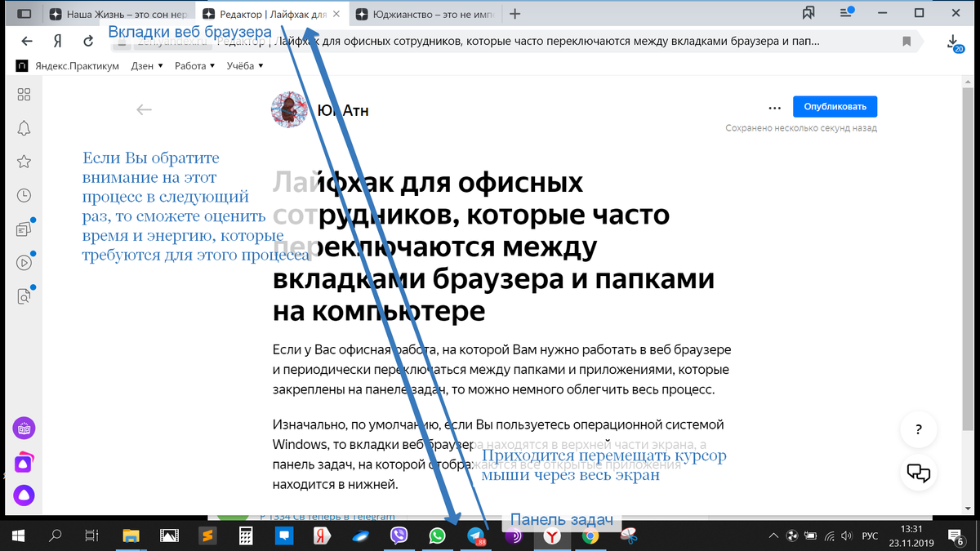Navigate back with the browser back arrow

27,40
